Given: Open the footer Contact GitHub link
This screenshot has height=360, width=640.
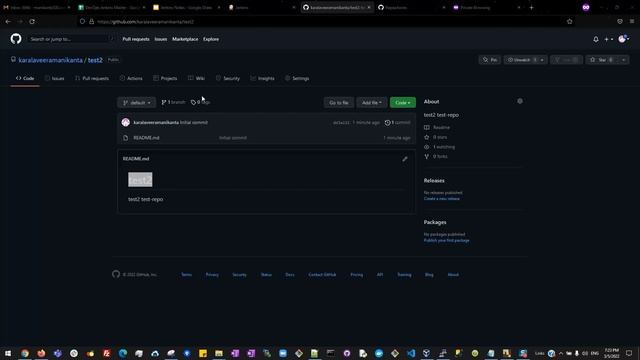Looking at the screenshot, I should (322, 275).
